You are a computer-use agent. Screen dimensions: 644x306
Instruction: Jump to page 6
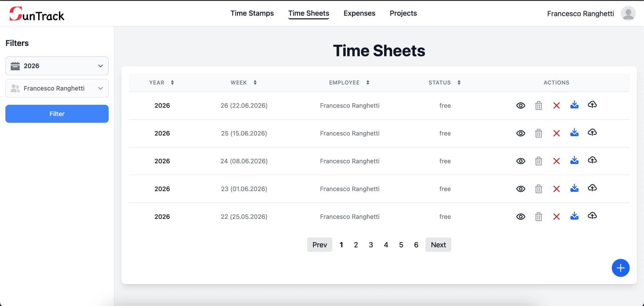(x=416, y=245)
